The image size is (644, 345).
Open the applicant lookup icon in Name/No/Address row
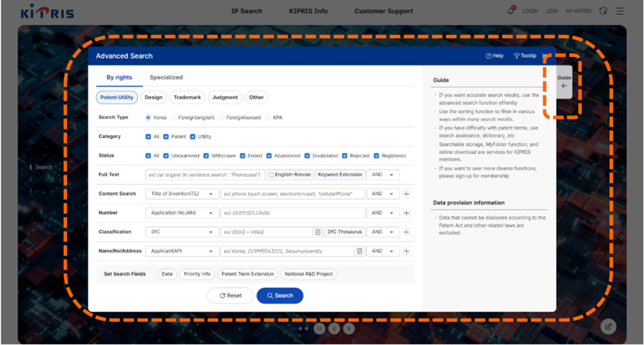coord(359,251)
